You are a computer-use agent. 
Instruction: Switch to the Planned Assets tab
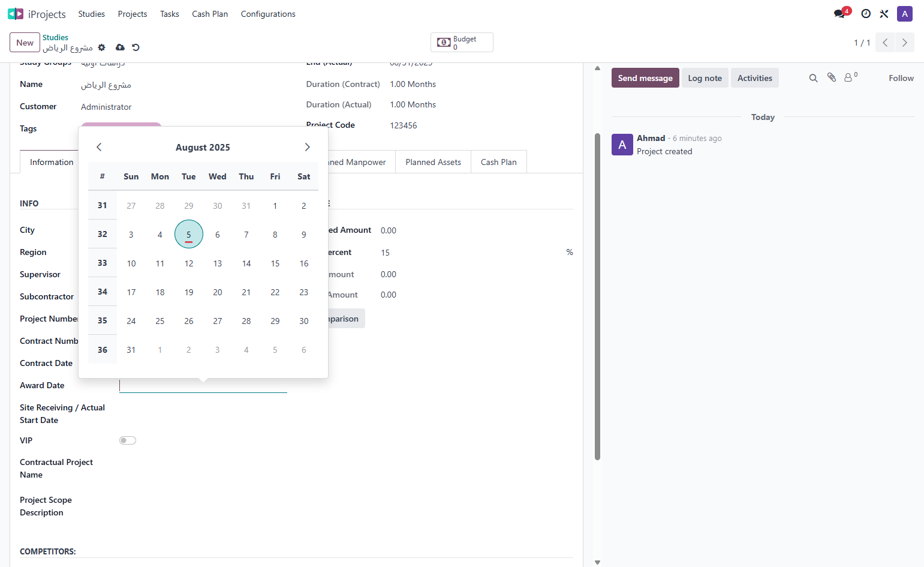[x=433, y=162]
